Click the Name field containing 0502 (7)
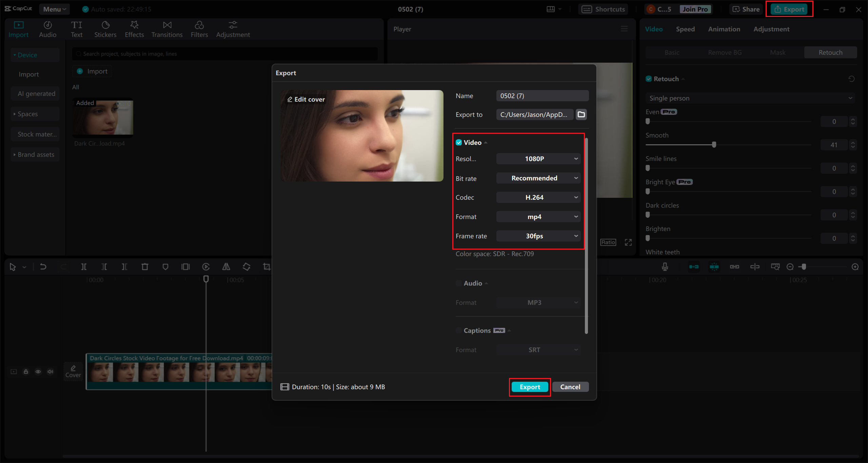The height and width of the screenshot is (463, 868). click(x=542, y=96)
